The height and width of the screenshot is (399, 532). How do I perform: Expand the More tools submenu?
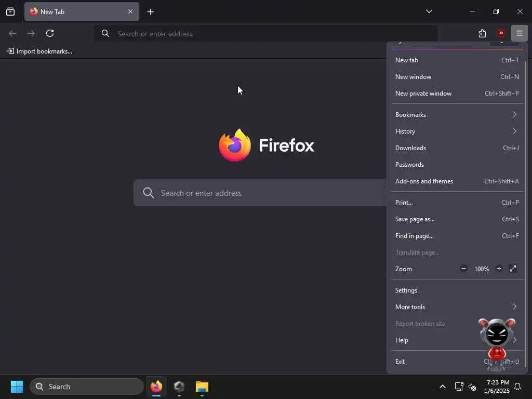click(457, 307)
